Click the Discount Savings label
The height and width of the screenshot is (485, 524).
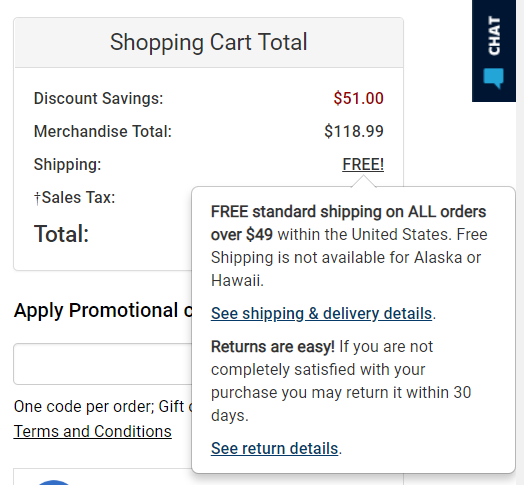coord(99,98)
